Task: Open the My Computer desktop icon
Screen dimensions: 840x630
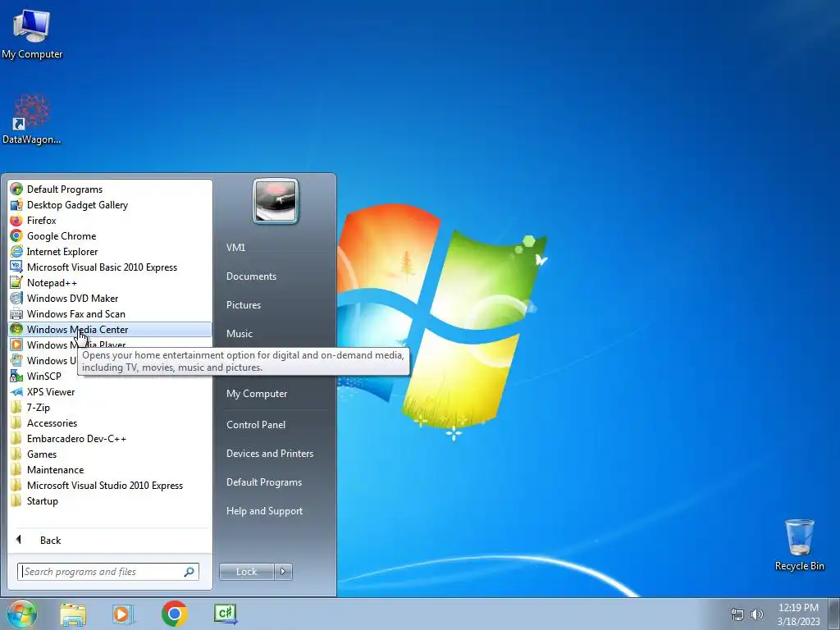Action: (x=32, y=34)
